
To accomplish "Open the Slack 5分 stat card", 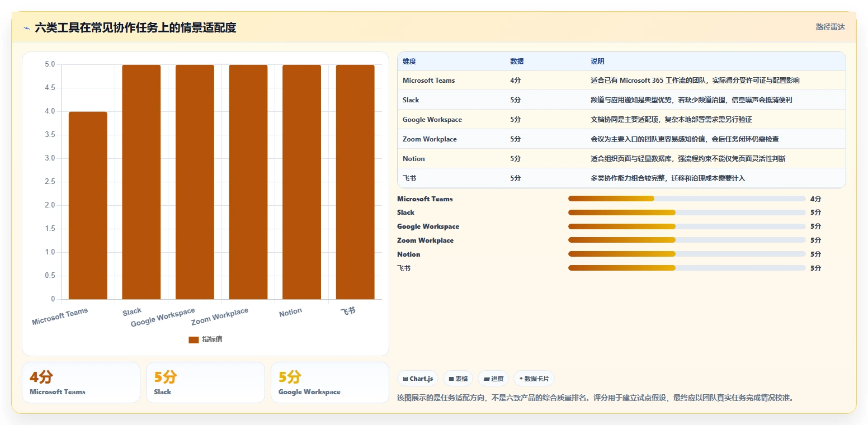I will 205,382.
